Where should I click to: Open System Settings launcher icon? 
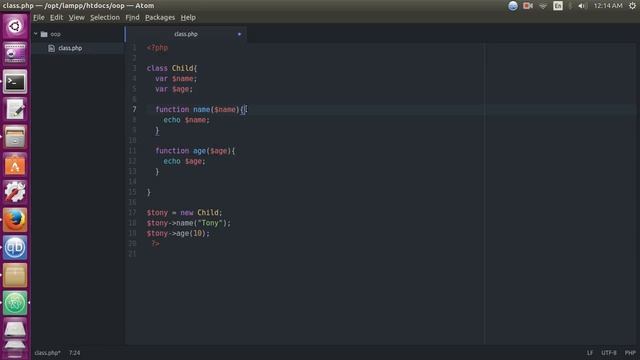[x=15, y=192]
